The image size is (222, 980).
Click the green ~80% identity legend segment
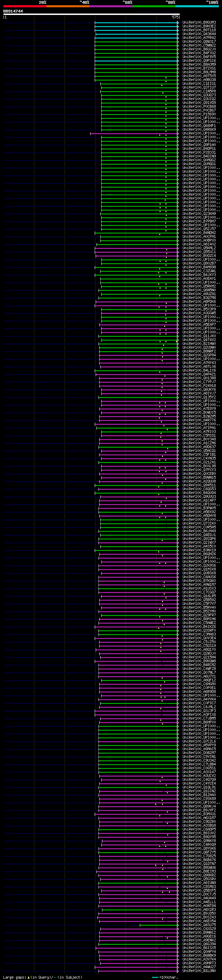[x=154, y=6]
